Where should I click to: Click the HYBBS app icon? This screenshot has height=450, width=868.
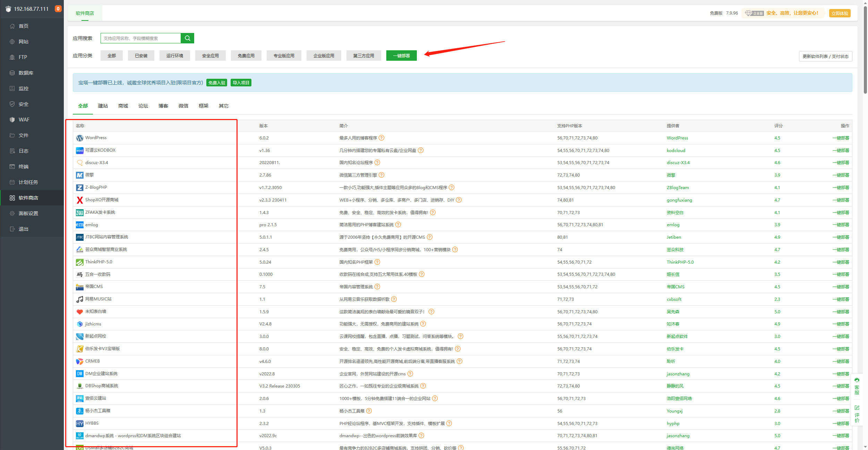(x=80, y=424)
